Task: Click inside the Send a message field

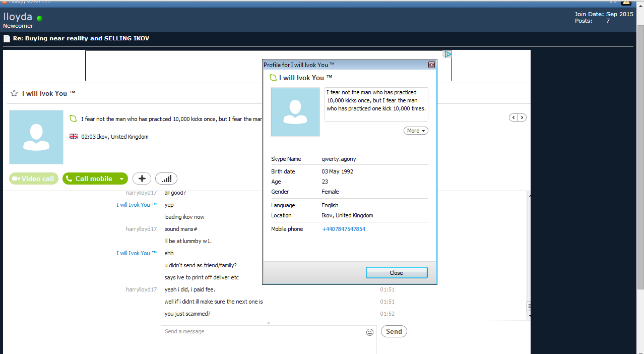Action: tap(269, 340)
